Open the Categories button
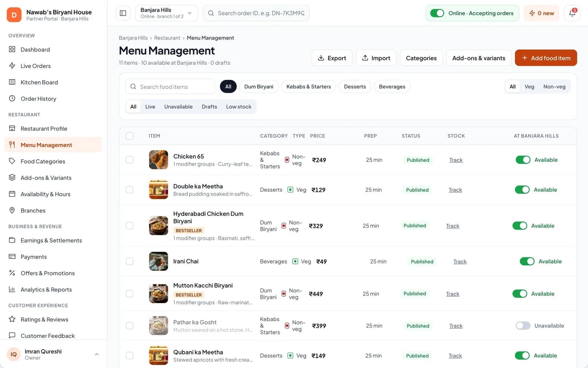Screen dimensions: 588x368 click(x=421, y=58)
